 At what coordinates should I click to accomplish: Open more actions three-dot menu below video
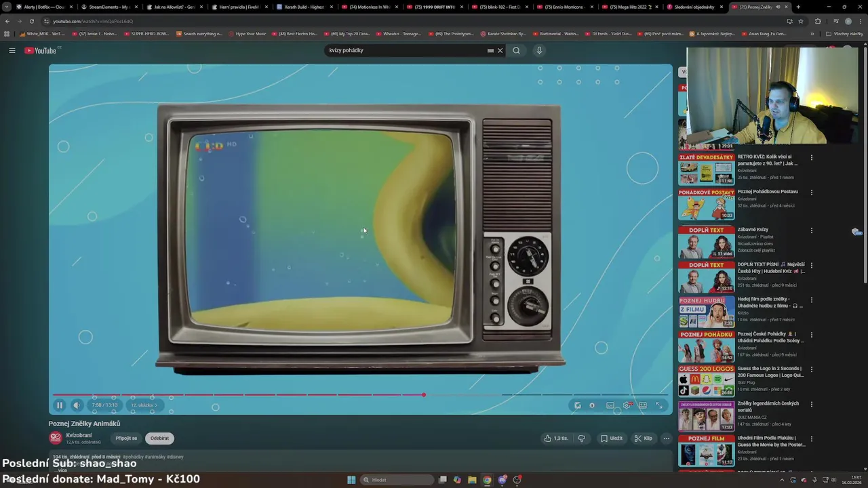pos(666,439)
